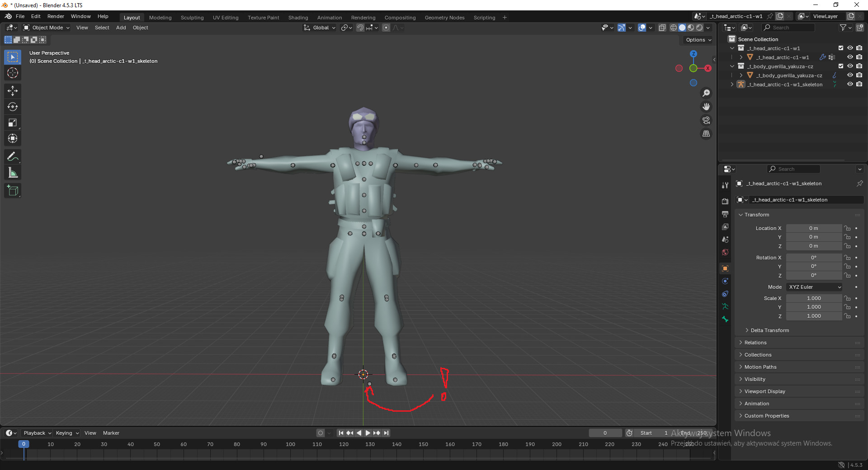868x470 pixels.
Task: Click the Scale X value slider
Action: 814,298
